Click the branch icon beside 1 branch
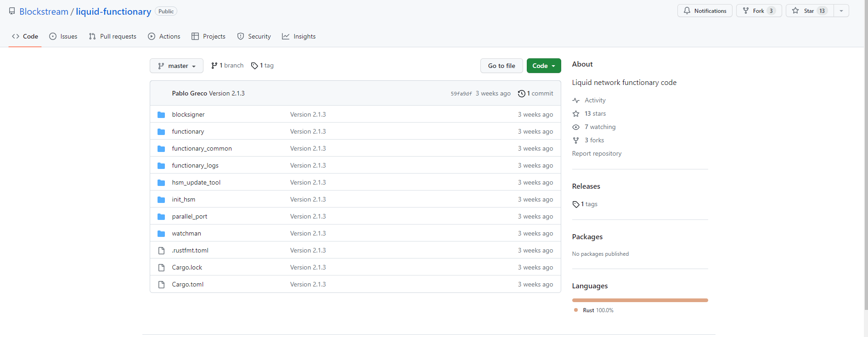This screenshot has width=868, height=337. pyautogui.click(x=214, y=66)
